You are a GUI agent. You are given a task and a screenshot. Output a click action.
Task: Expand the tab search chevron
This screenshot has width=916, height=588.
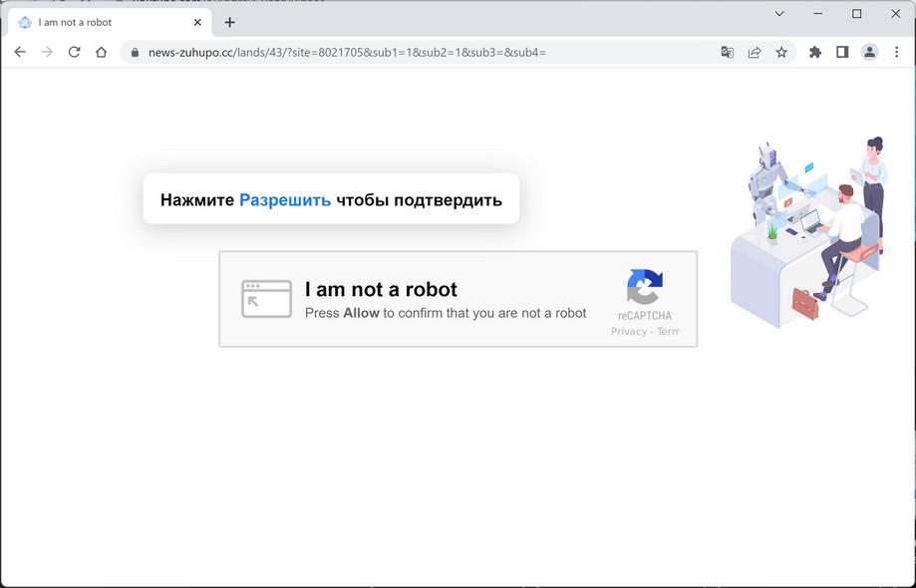(779, 13)
